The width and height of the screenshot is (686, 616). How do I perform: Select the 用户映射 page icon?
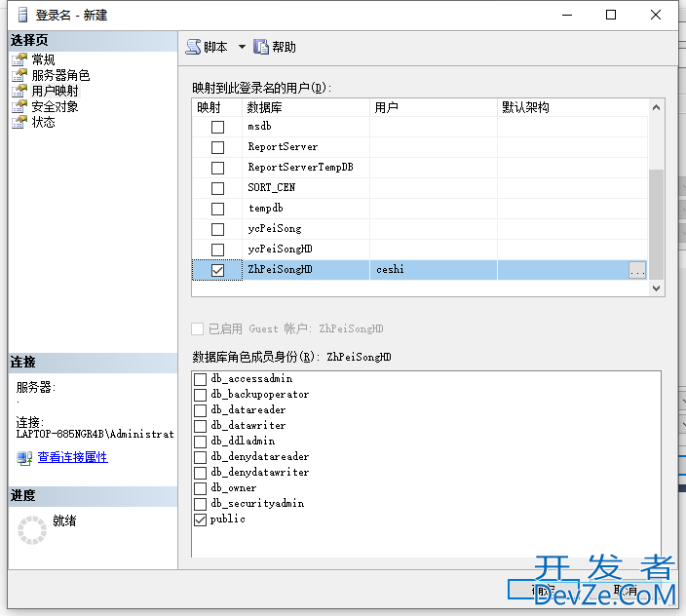[x=19, y=91]
